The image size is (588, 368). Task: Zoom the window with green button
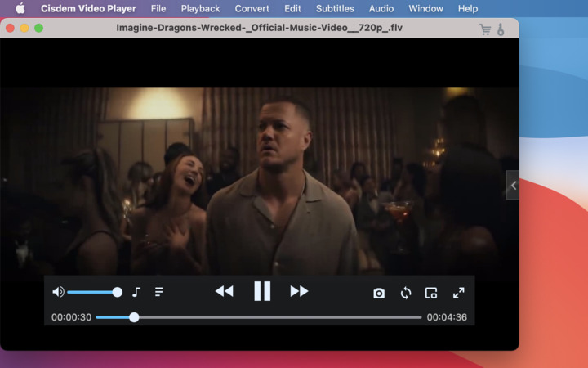tap(38, 28)
